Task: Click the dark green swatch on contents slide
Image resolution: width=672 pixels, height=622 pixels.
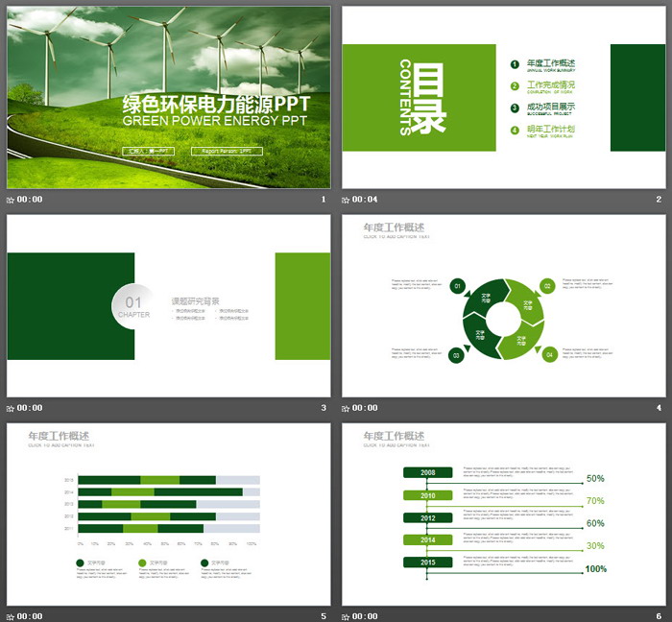Action: click(636, 97)
